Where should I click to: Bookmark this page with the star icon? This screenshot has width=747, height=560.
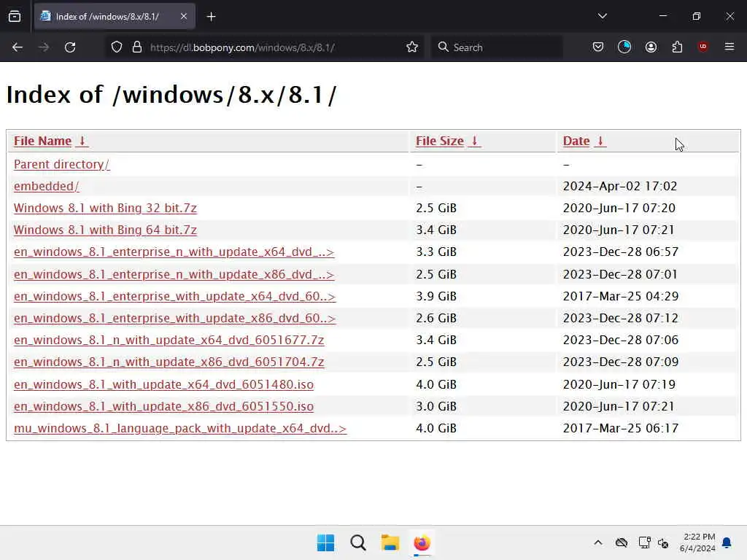coord(412,47)
